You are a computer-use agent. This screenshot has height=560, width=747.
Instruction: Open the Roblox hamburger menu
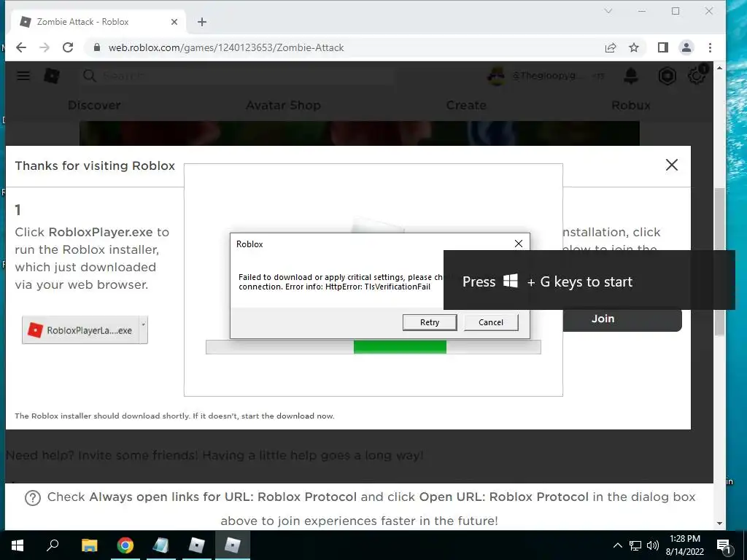tap(23, 76)
